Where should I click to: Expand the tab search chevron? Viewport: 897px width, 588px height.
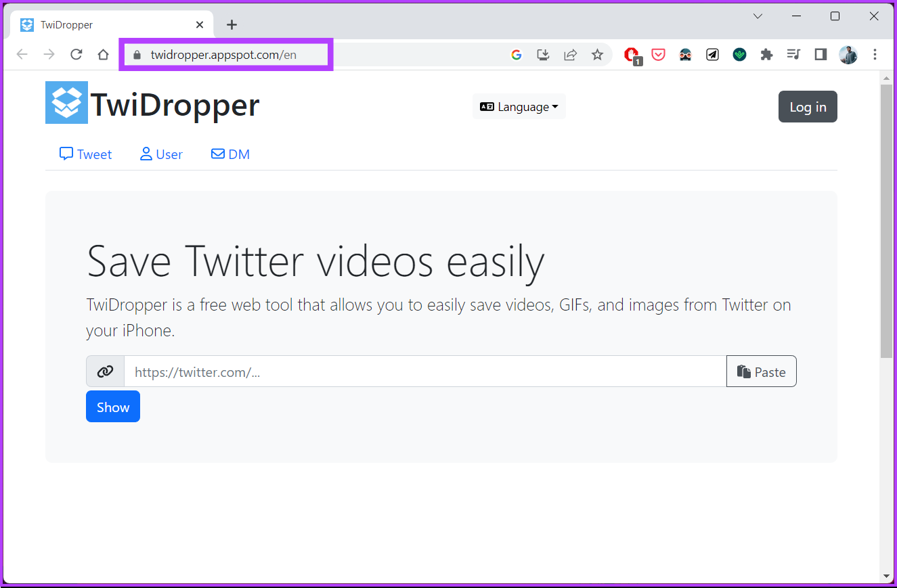coord(758,16)
